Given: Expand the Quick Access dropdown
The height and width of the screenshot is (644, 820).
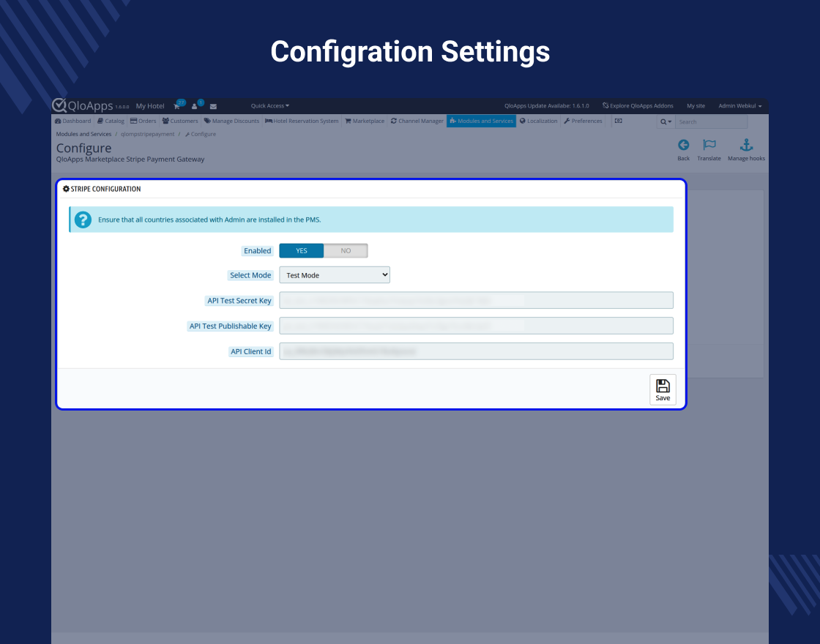Looking at the screenshot, I should click(270, 105).
